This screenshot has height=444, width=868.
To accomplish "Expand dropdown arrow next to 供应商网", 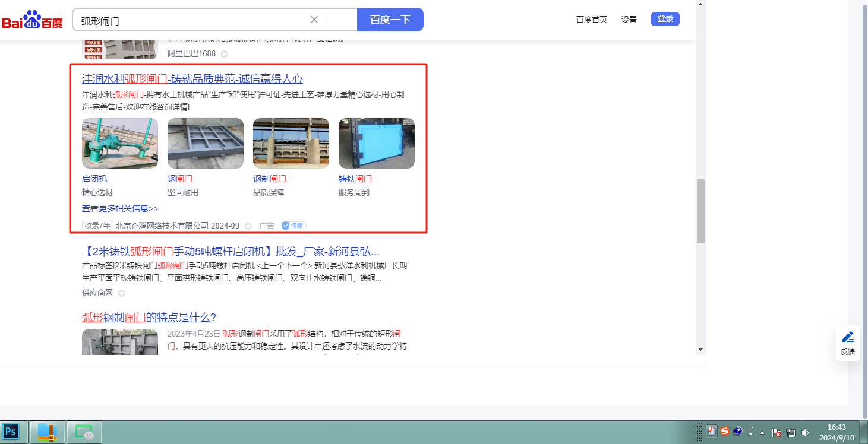I will coord(122,293).
